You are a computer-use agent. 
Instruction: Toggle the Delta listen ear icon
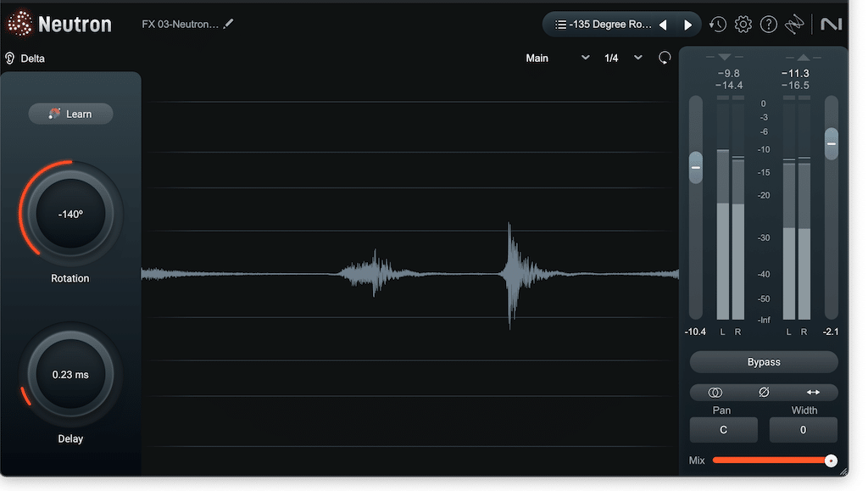(x=9, y=59)
